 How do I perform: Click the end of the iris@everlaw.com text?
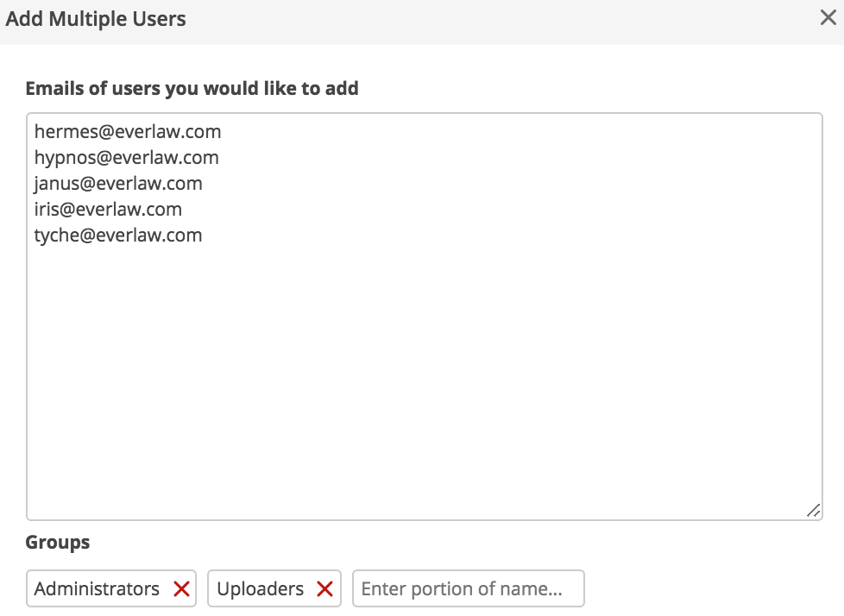182,210
